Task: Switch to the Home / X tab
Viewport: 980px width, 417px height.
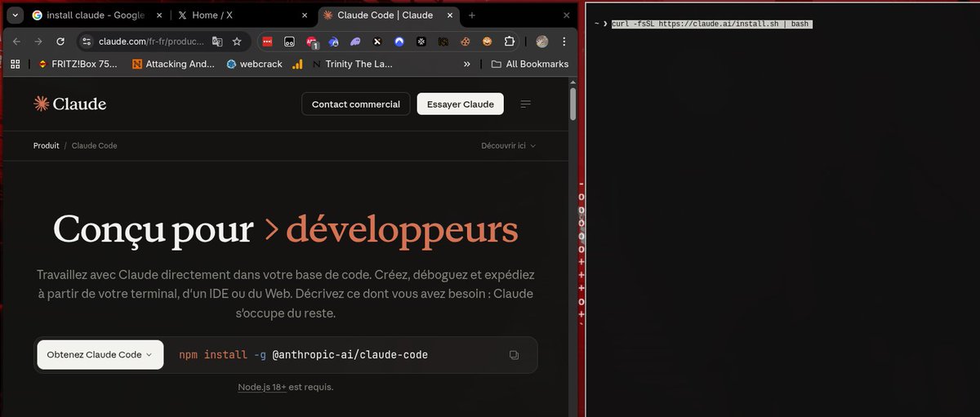Action: click(x=243, y=16)
